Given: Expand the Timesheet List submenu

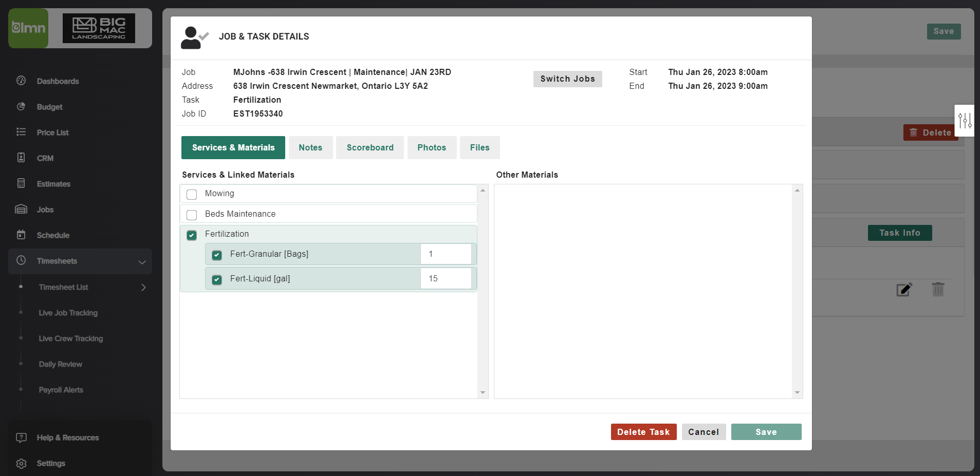Looking at the screenshot, I should tap(143, 287).
